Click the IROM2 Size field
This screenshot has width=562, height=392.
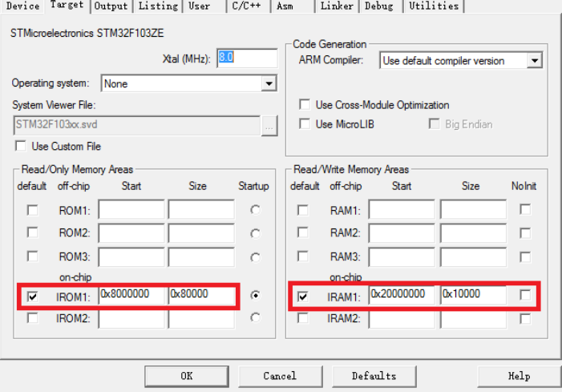coord(201,319)
